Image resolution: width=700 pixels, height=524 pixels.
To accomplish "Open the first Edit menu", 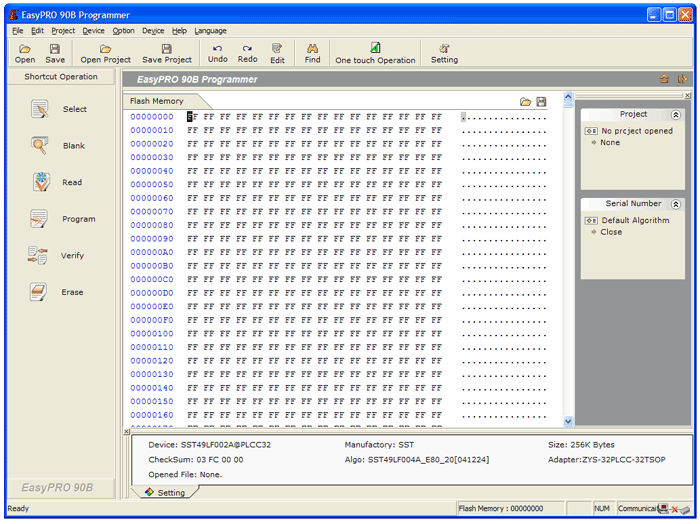I will pos(38,31).
